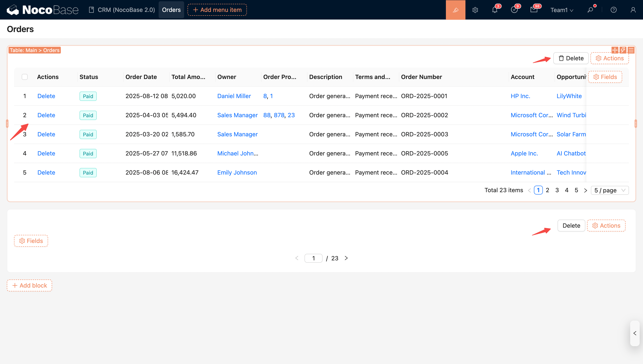The height and width of the screenshot is (364, 643).
Task: Open the mail inbox icon
Action: click(534, 10)
